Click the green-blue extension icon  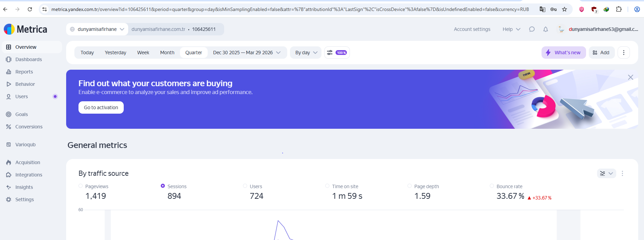(x=606, y=9)
